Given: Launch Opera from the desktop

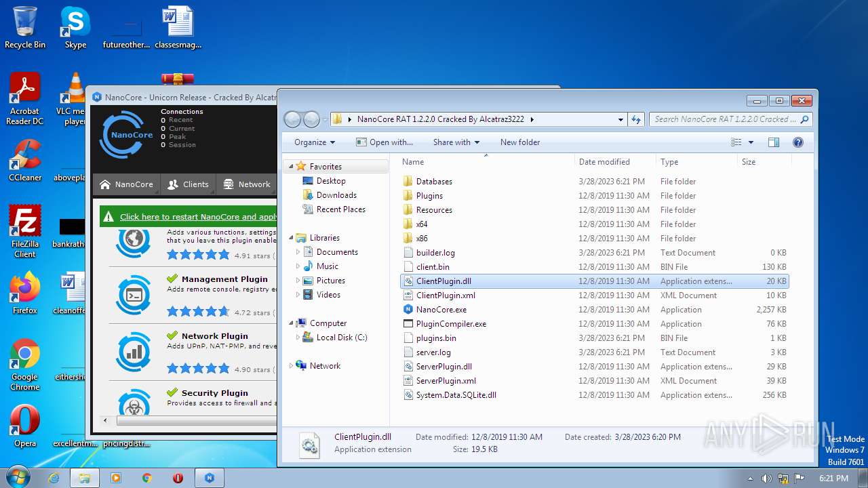Looking at the screenshot, I should point(25,425).
